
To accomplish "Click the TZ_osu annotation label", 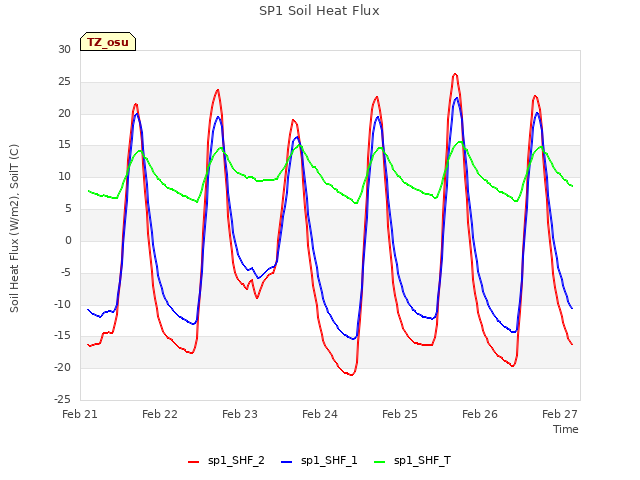I will click(x=108, y=42).
